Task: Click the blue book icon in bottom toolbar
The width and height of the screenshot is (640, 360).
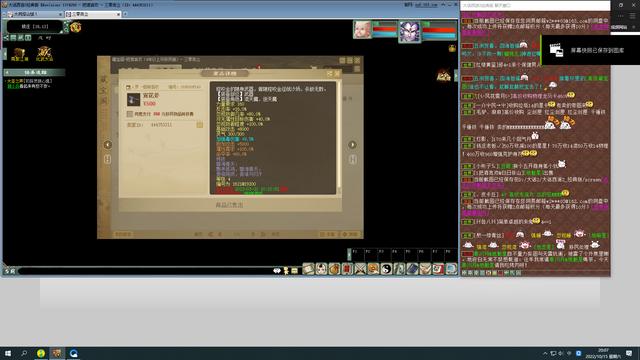Action: click(412, 269)
